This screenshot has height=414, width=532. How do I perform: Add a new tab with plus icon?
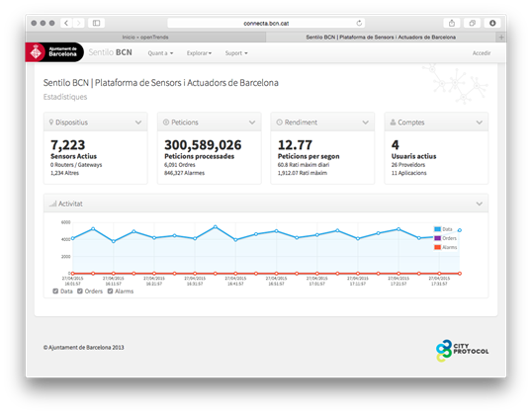click(501, 38)
